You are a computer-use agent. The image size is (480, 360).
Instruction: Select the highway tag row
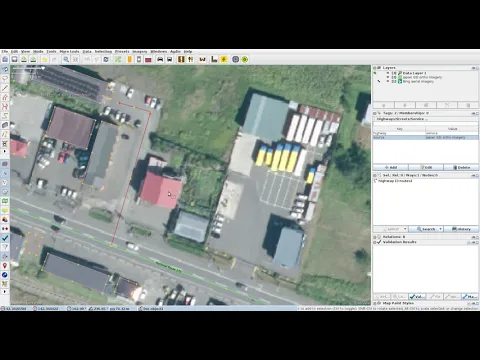pyautogui.click(x=426, y=133)
